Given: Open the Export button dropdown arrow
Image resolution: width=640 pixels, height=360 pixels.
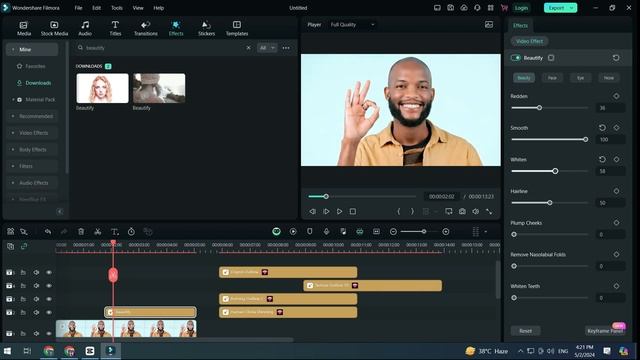Looking at the screenshot, I should point(571,8).
